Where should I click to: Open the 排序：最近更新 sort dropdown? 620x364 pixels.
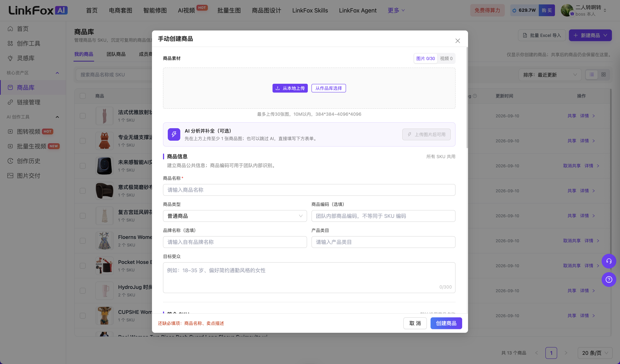tap(550, 75)
